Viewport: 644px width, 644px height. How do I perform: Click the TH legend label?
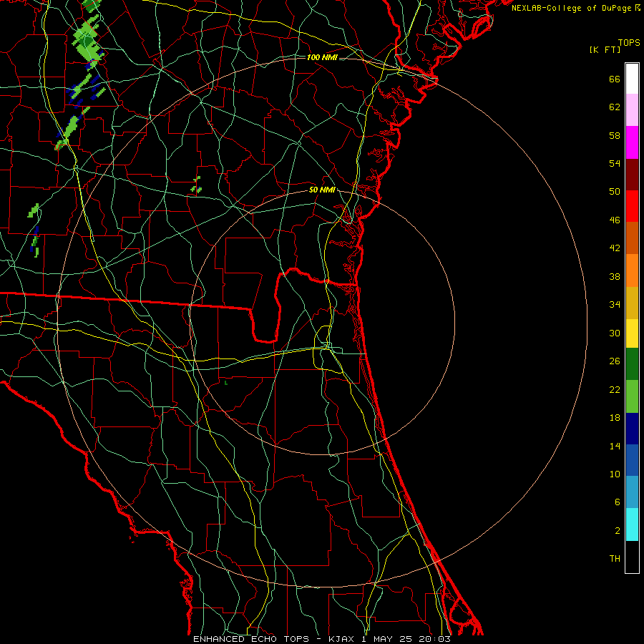pyautogui.click(x=615, y=559)
